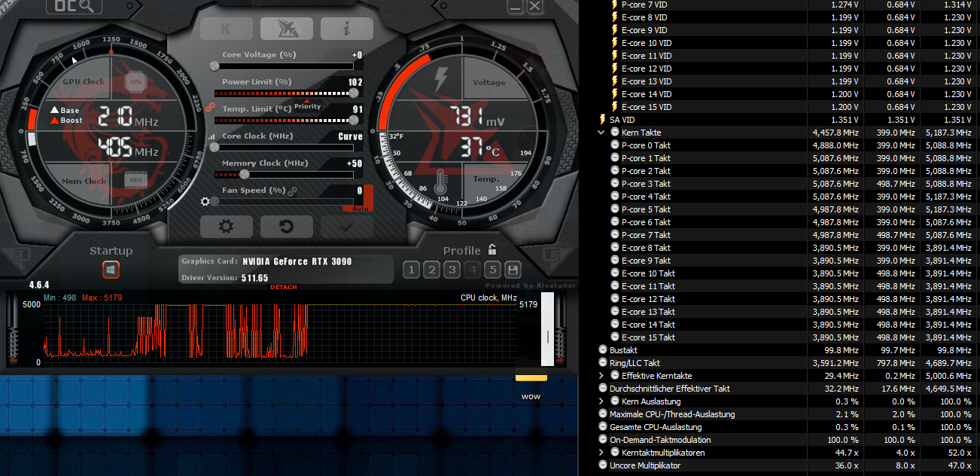The image size is (980, 476).
Task: Open the voltage/frequency curve editor icon beside Core Clock
Action: tap(212, 137)
